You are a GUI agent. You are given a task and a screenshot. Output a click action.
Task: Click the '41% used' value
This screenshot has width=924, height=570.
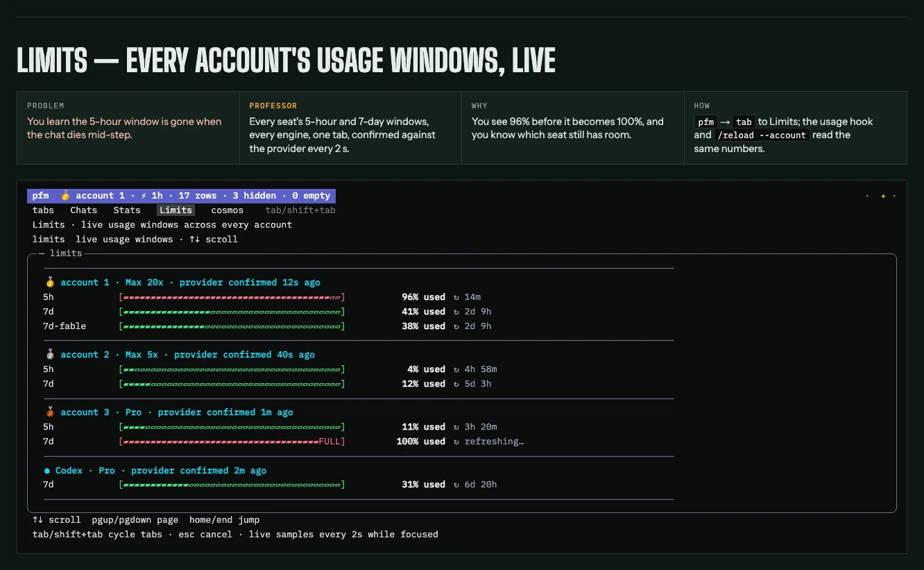point(423,312)
